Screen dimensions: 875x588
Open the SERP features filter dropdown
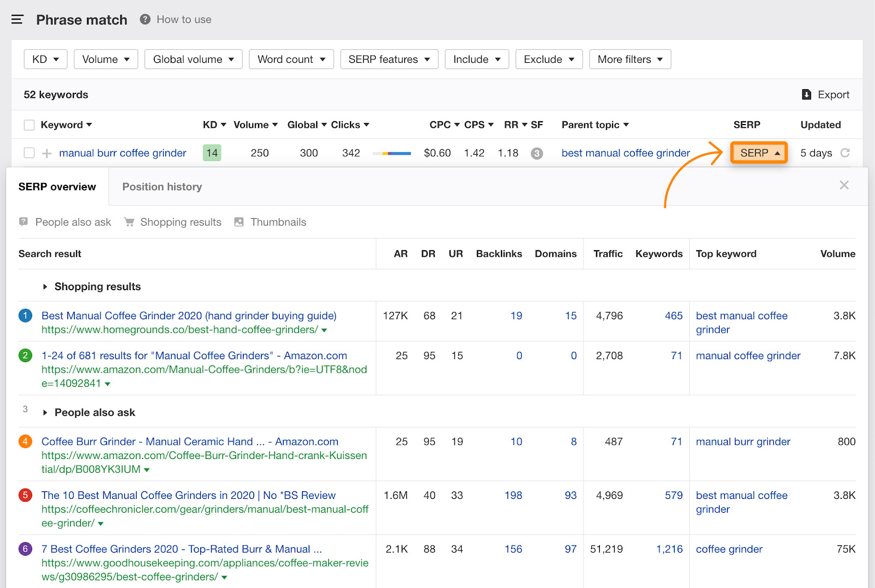[389, 59]
